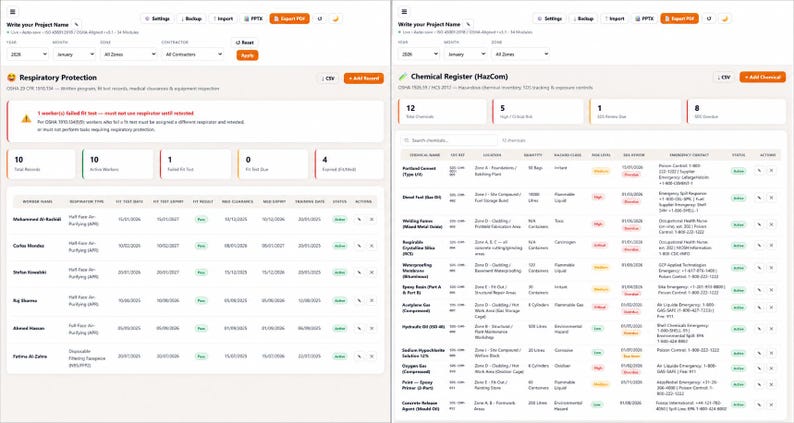The image size is (794, 423).
Task: Edit Fatima Al-Zahra's record
Action: (x=359, y=356)
